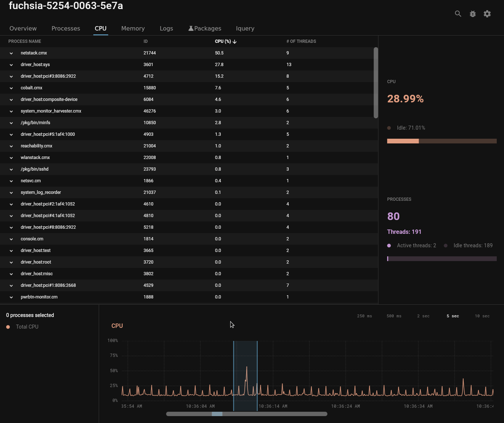Click highlighted handle in timeline scrollbar
The width and height of the screenshot is (504, 423).
click(217, 414)
